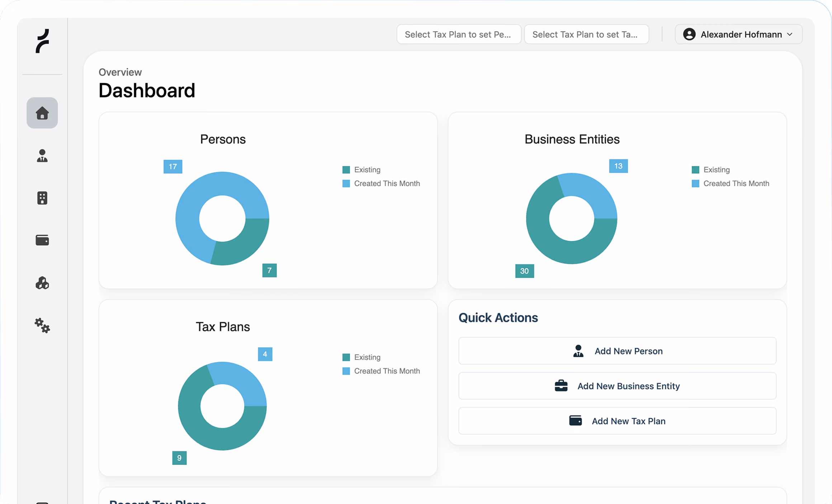Image resolution: width=832 pixels, height=504 pixels.
Task: Open the Select Tax Plan to set Pe... dropdown
Action: [x=459, y=34]
